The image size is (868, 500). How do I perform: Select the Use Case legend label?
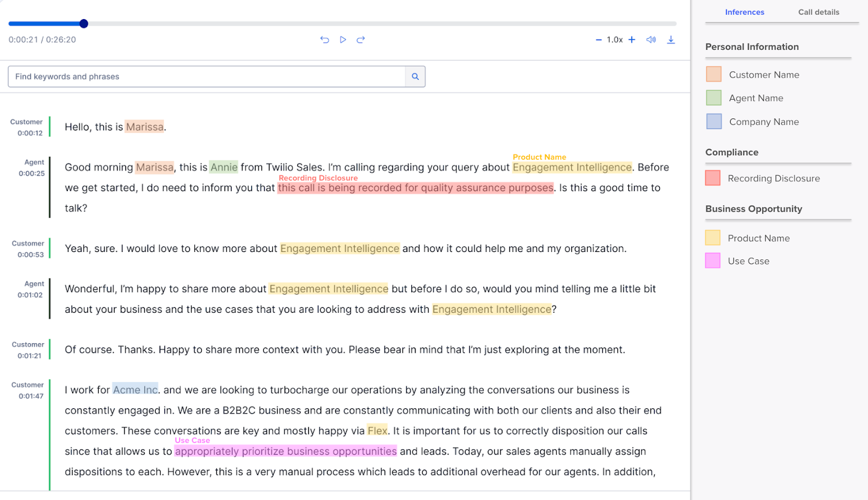[748, 261]
